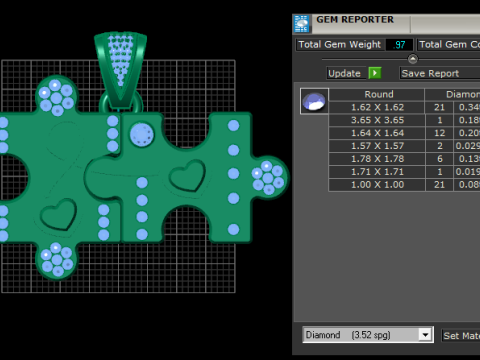Click quantity 21 in the 1.00 row
The height and width of the screenshot is (360, 480).
439,185
